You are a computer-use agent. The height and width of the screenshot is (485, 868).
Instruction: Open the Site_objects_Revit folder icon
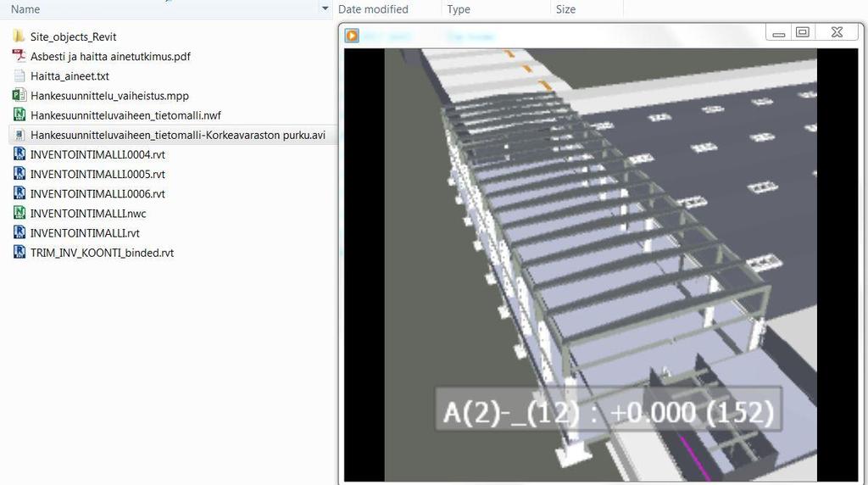tap(19, 36)
